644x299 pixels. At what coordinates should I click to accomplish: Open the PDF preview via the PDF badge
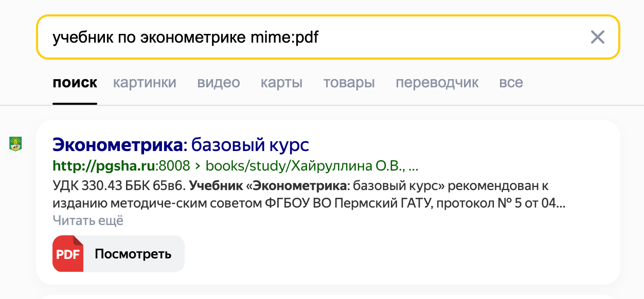coord(118,253)
